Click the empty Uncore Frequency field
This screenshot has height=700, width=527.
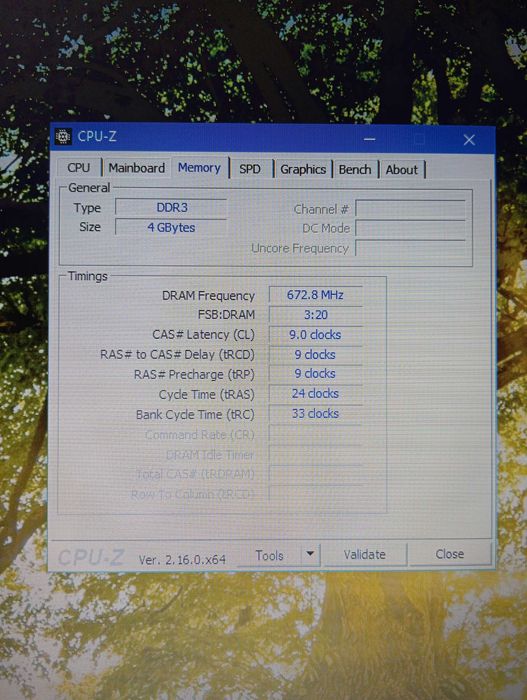click(x=410, y=248)
